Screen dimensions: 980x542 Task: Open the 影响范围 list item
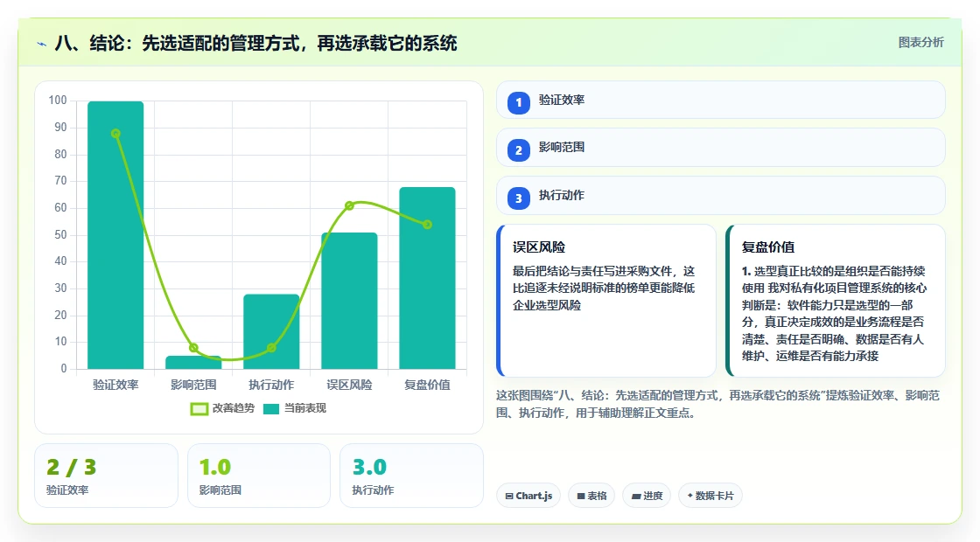pyautogui.click(x=721, y=148)
